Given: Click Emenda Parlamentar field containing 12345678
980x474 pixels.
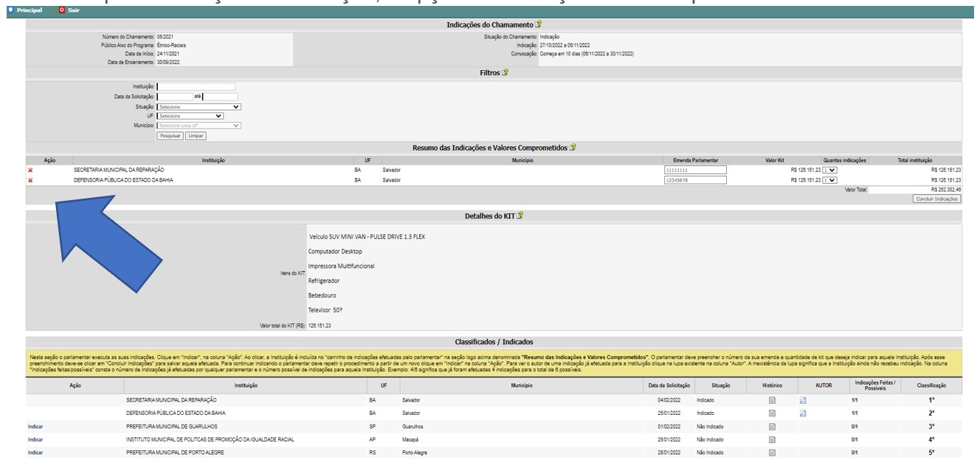Looking at the screenshot, I should point(695,179).
